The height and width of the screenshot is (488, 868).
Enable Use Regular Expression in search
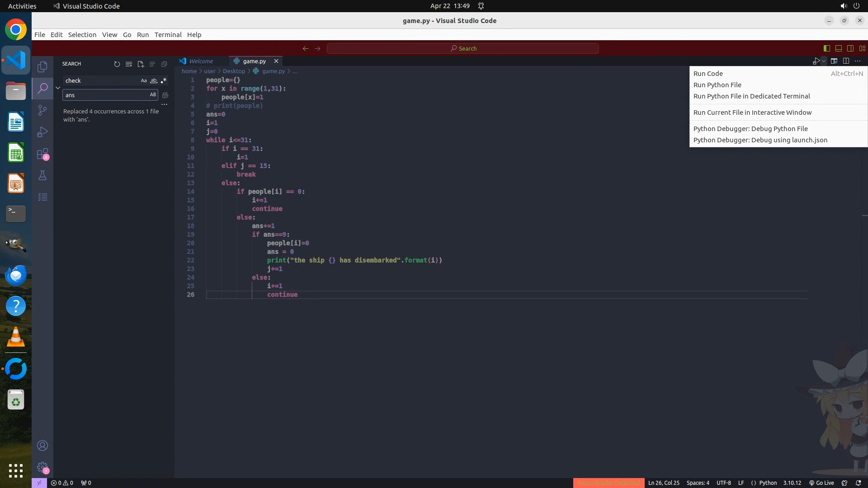tap(164, 80)
